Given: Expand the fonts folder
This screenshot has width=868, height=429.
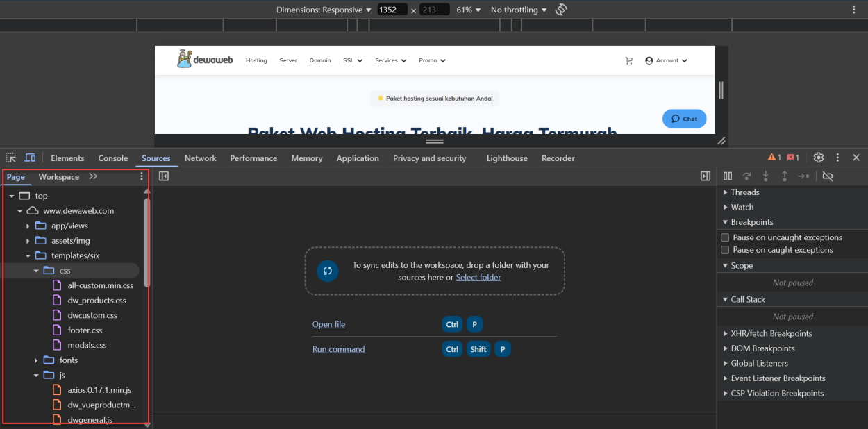Looking at the screenshot, I should coord(37,360).
